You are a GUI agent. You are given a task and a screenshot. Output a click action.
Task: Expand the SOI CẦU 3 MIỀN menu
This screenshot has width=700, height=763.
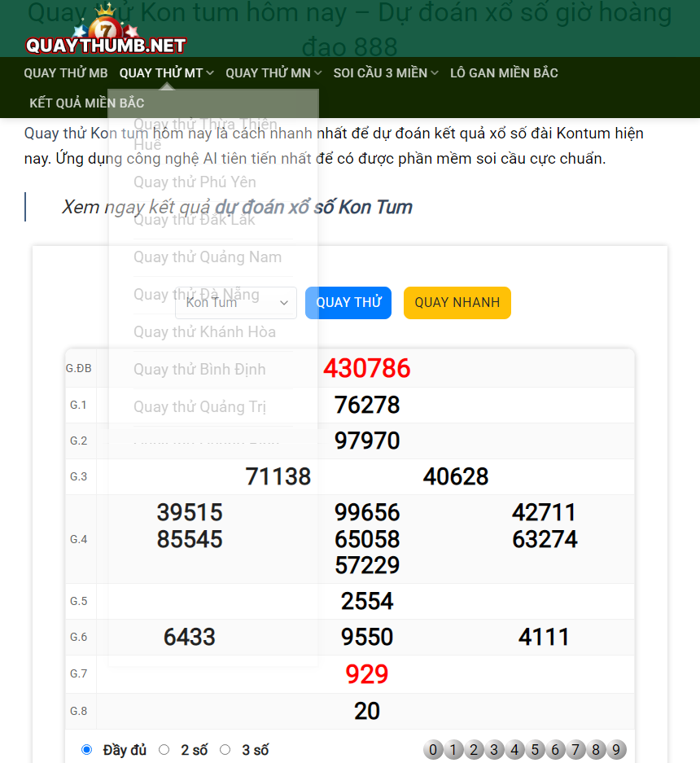click(386, 73)
